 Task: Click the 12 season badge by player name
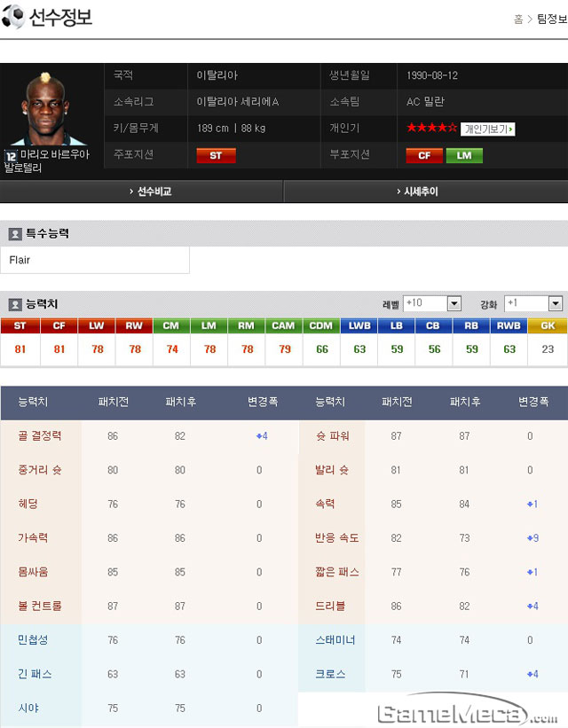[x=12, y=156]
